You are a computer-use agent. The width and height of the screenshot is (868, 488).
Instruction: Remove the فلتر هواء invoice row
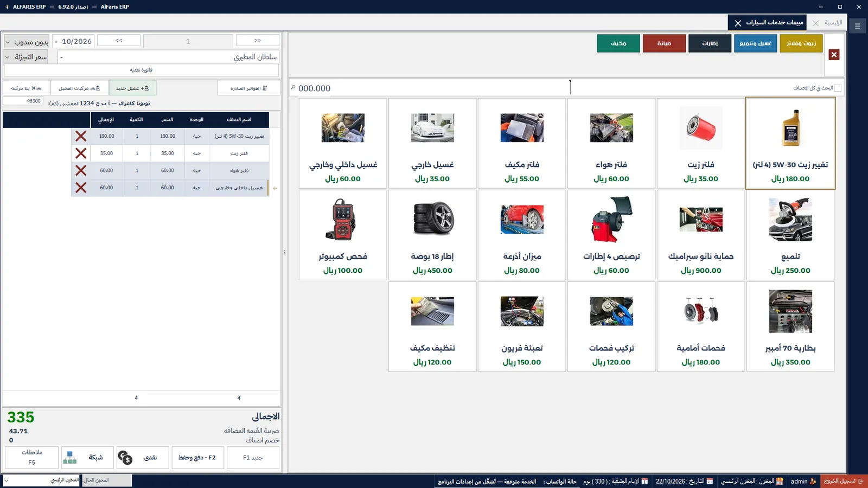[81, 170]
